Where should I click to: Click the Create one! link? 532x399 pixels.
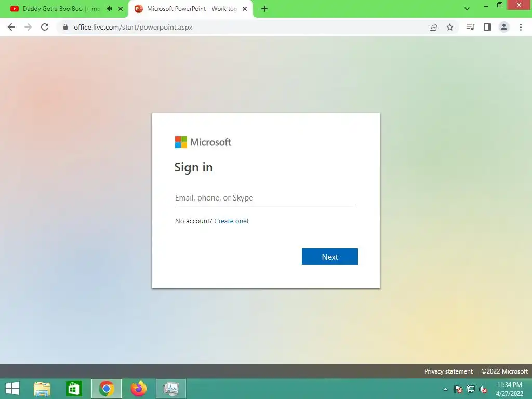click(231, 221)
